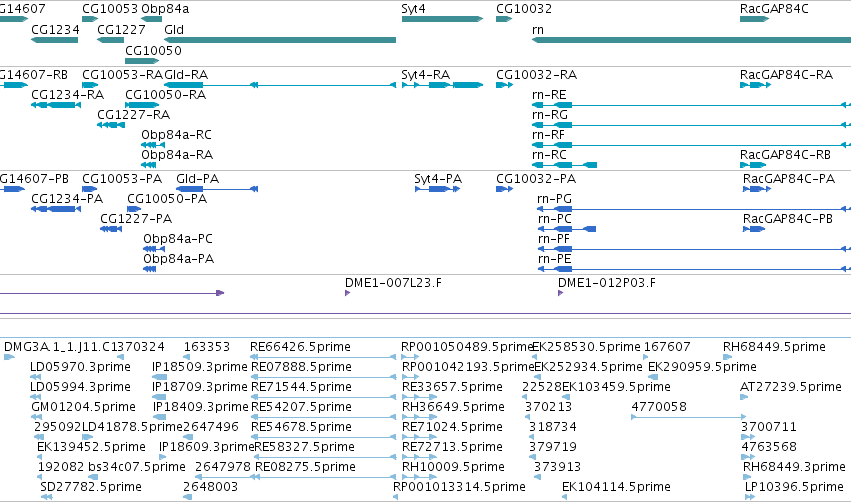Select the rn-RE transcript label
This screenshot has width=851, height=502.
pyautogui.click(x=549, y=95)
